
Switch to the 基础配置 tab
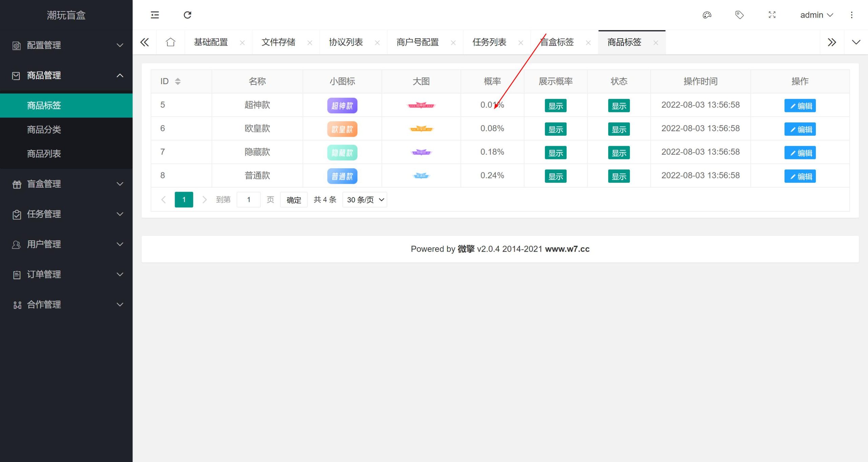(211, 42)
